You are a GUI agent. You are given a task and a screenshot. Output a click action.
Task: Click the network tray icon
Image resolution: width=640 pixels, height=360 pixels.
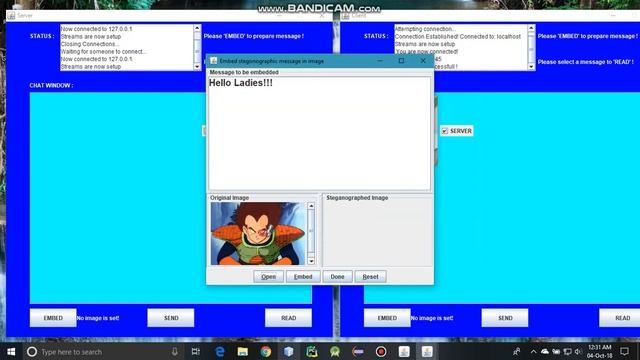click(x=567, y=351)
